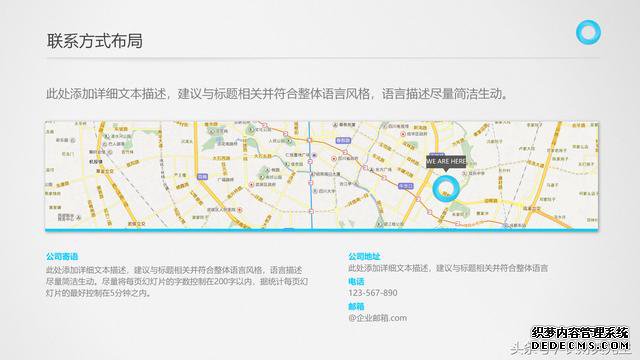Click the cyan bar beneath the map
This screenshot has height=360, width=640.
[x=322, y=230]
